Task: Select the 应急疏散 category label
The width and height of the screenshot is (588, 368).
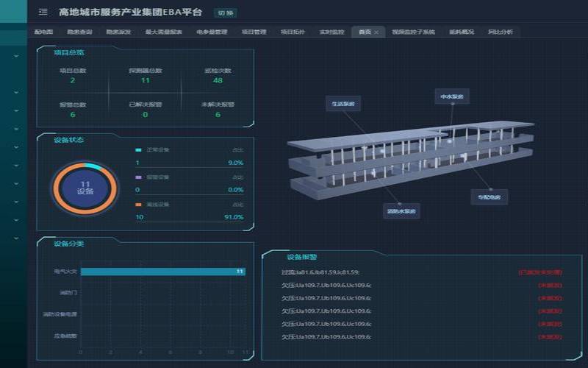Action: (x=65, y=336)
